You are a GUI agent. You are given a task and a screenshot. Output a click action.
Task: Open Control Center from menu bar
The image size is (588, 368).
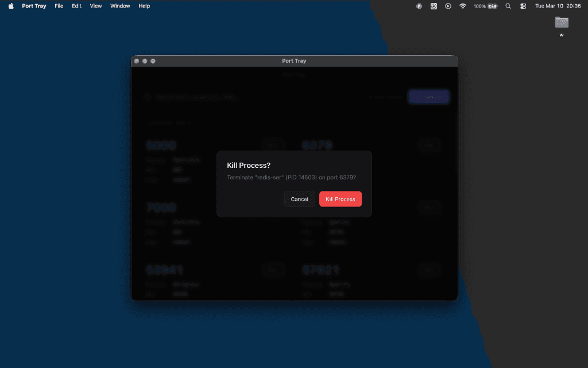tap(523, 6)
